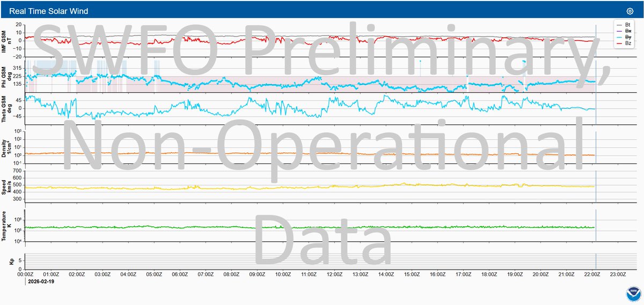This screenshot has width=644, height=305.
Task: Click the 315 tick on Phi axis
Action: coord(17,68)
